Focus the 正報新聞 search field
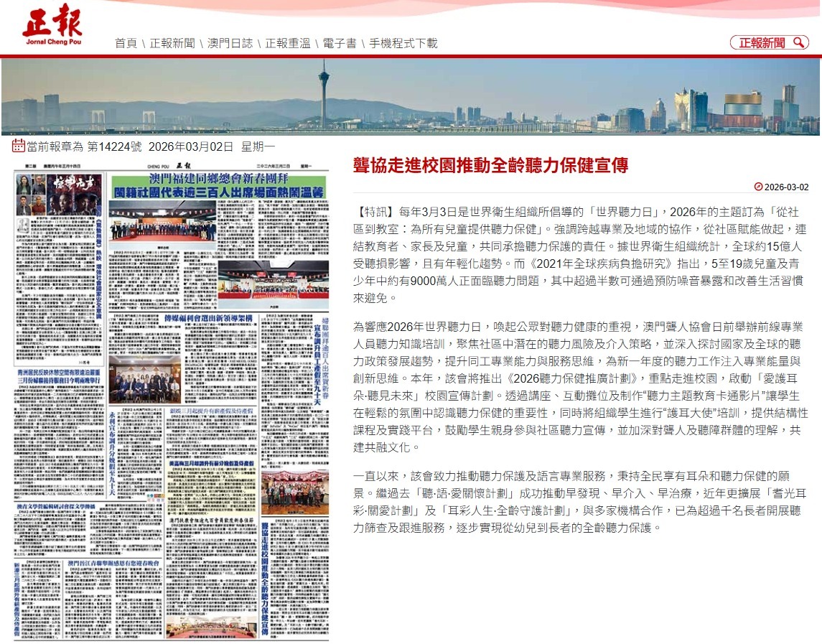 tap(762, 43)
